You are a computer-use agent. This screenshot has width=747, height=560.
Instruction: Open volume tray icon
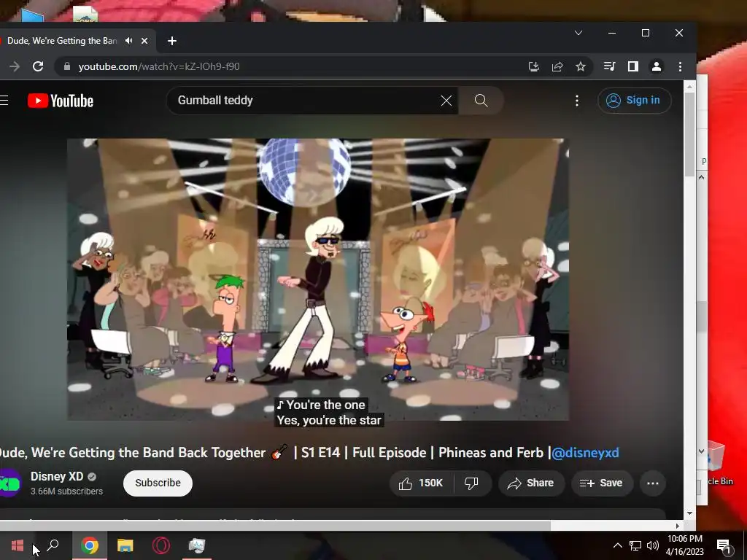653,545
